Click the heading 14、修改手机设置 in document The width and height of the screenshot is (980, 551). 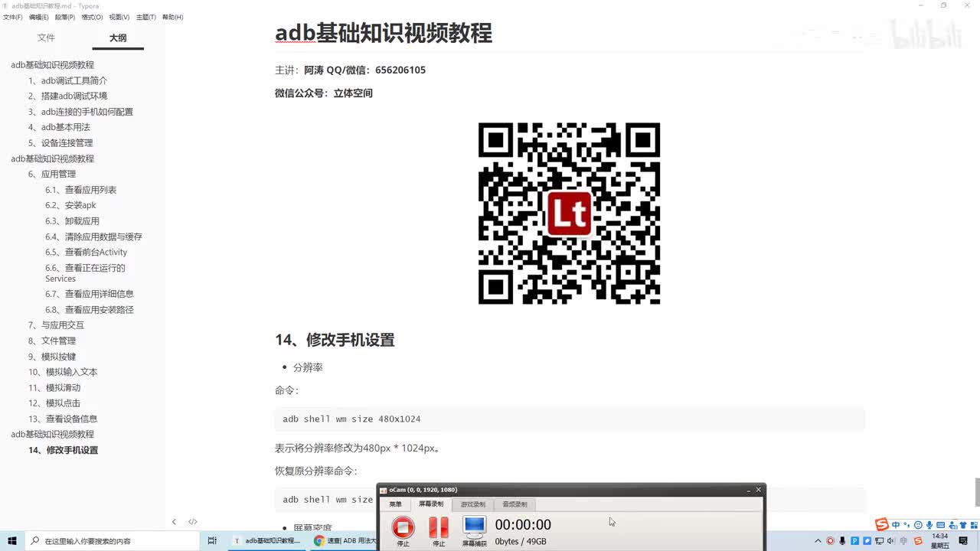335,340
